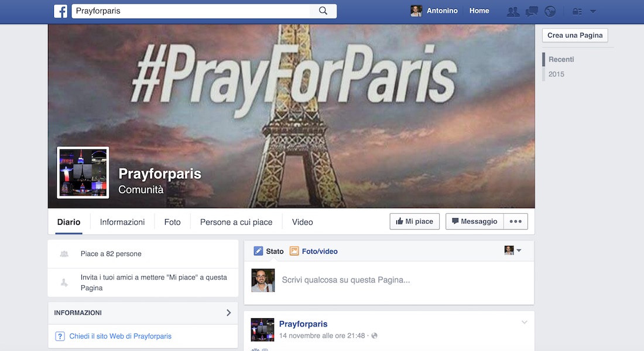Click the Facebook logo icon
Viewport: 644px width, 351px height.
(60, 11)
